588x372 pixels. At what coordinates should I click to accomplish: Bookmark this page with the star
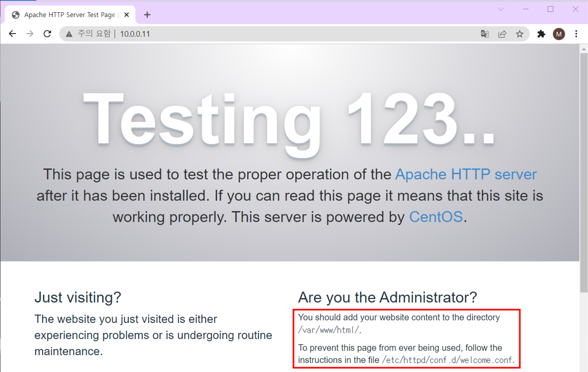click(519, 34)
